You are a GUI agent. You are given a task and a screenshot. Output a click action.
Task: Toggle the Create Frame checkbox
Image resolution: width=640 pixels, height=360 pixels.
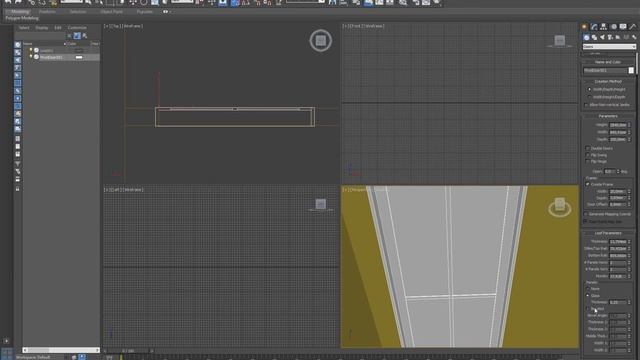587,184
